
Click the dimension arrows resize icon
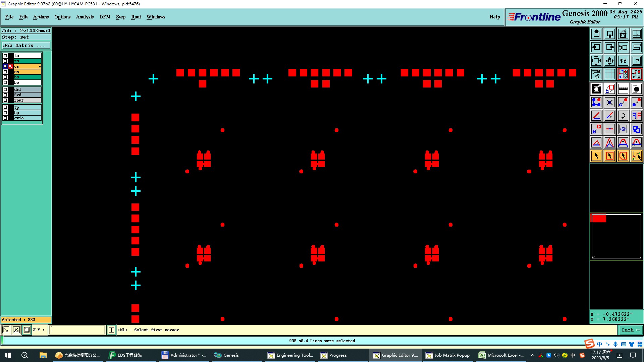[623, 129]
